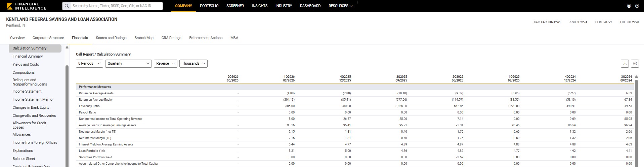Open the help question mark icon
Image resolution: width=644 pixels, height=167 pixels.
(x=637, y=6)
